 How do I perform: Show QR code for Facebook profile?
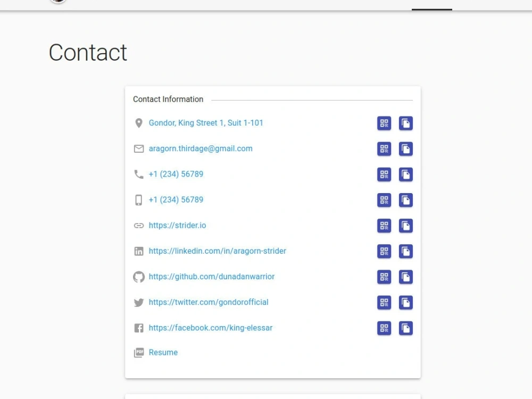coord(384,328)
